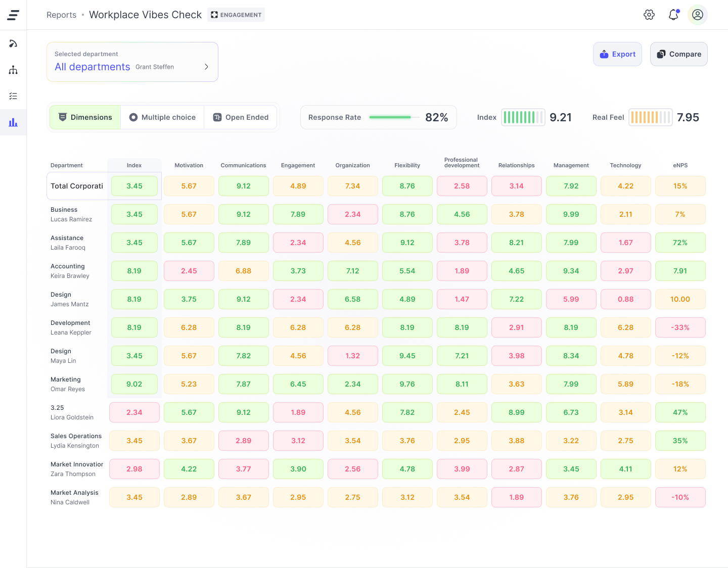Sort by the eNPS column header

(x=680, y=165)
